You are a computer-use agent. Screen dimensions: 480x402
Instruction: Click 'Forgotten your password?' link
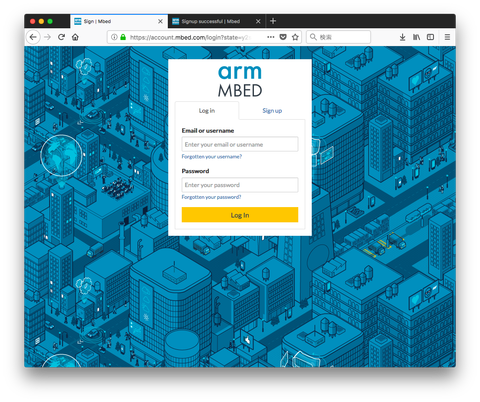coord(211,197)
